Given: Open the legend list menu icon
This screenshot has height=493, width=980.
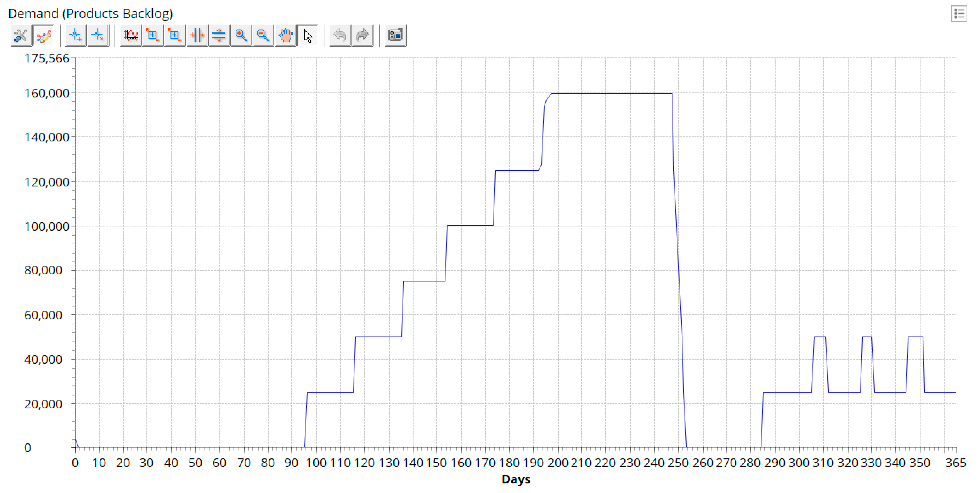Looking at the screenshot, I should tap(958, 14).
